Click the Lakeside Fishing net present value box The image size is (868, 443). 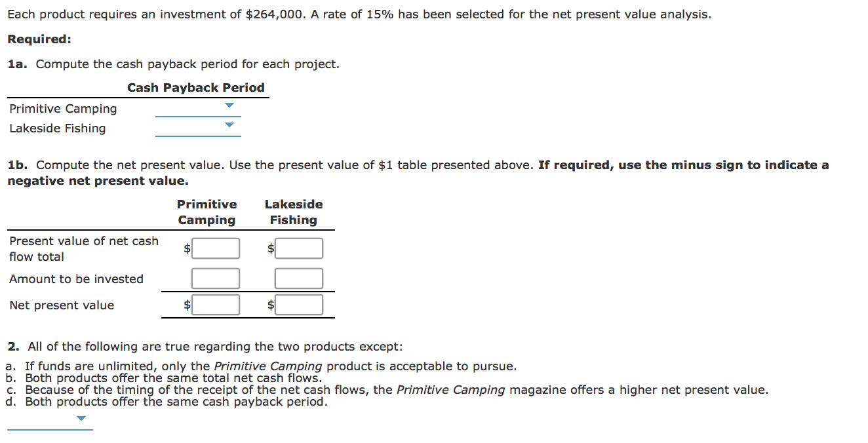click(299, 304)
